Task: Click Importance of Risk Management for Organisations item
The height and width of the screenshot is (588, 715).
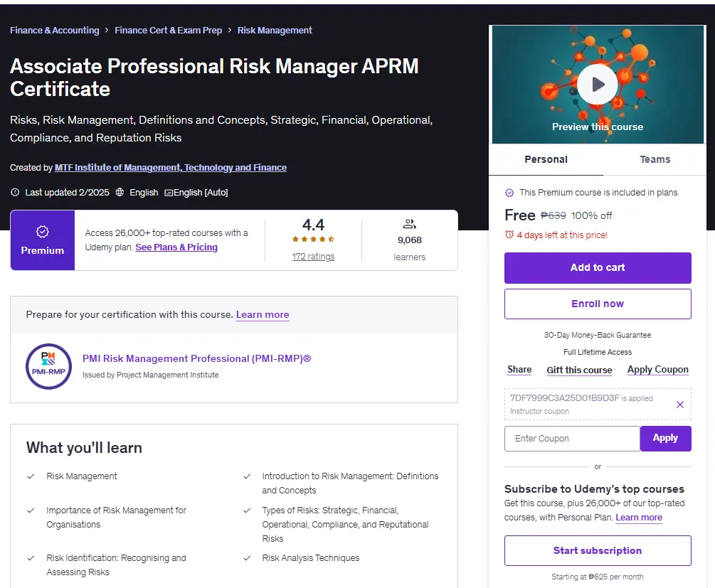Action: tap(116, 518)
